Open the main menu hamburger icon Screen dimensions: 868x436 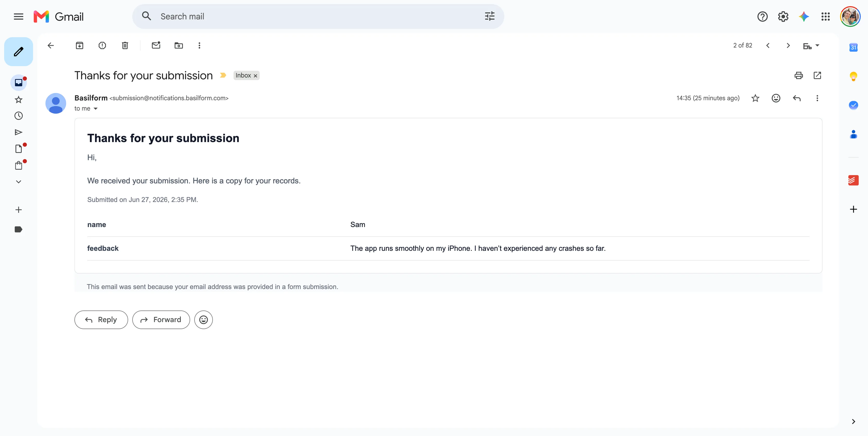point(19,17)
